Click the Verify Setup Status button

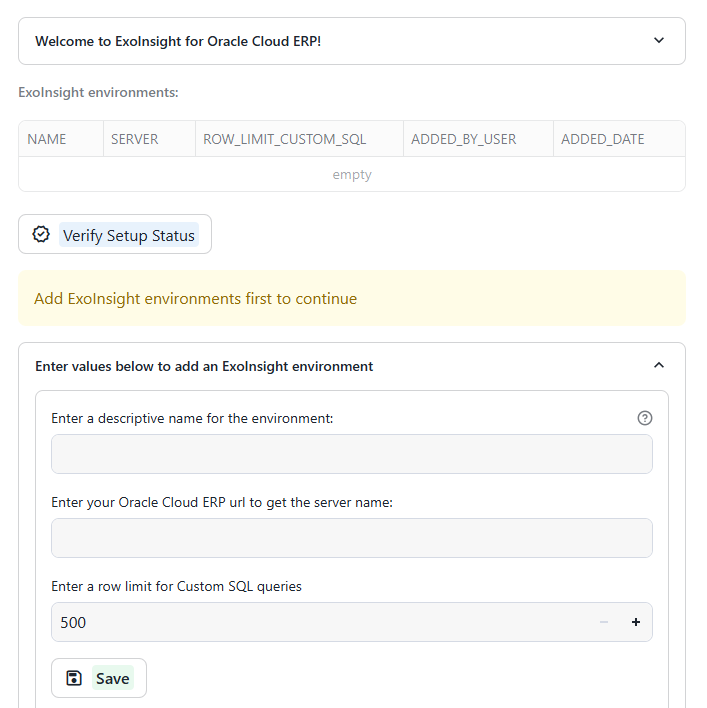pos(115,234)
